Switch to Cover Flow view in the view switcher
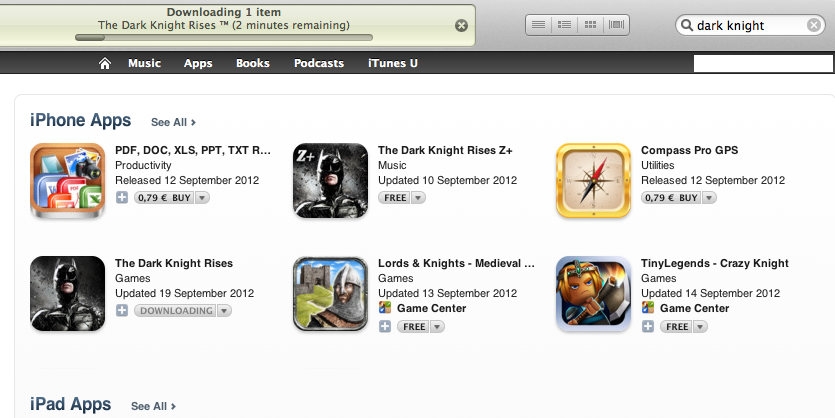 coord(616,25)
